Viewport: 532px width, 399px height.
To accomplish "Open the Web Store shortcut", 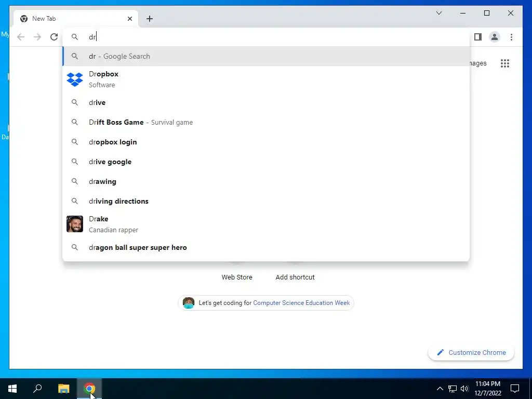I will 237,277.
